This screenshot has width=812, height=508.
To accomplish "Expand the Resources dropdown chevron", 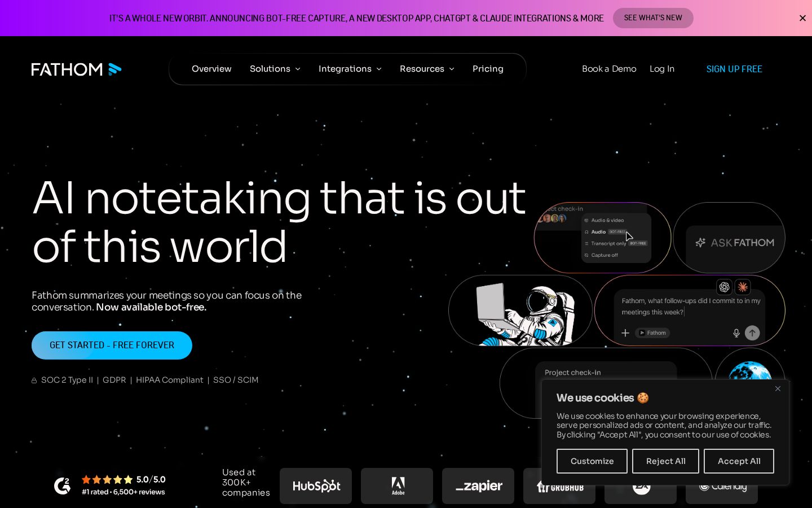I will click(x=452, y=69).
